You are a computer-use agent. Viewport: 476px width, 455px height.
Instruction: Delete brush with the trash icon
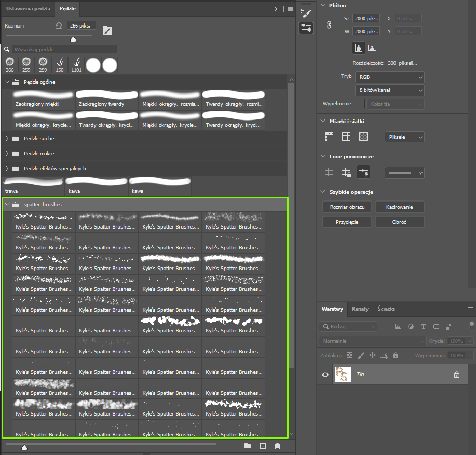coord(278,446)
